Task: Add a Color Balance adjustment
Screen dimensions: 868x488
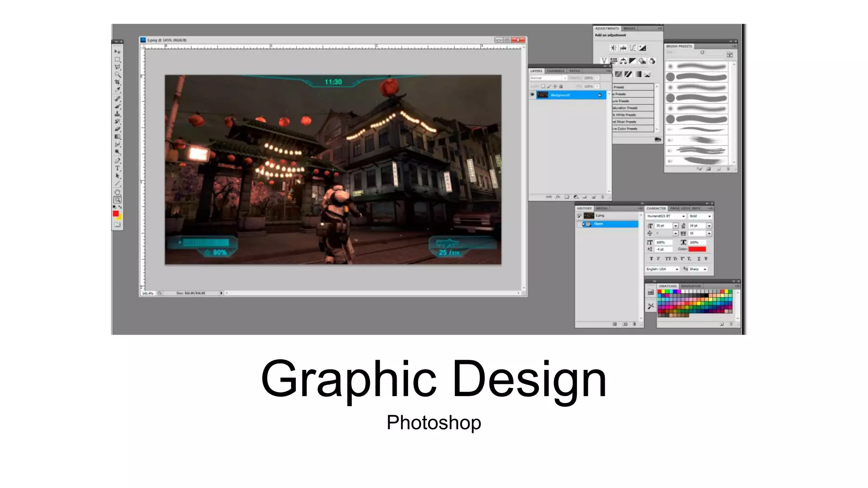Action: 623,61
